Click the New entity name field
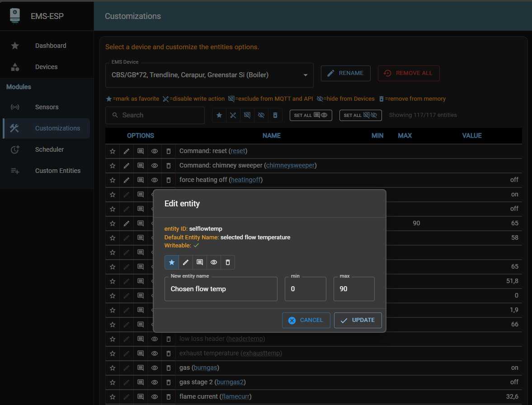The height and width of the screenshot is (405, 532). pyautogui.click(x=221, y=289)
